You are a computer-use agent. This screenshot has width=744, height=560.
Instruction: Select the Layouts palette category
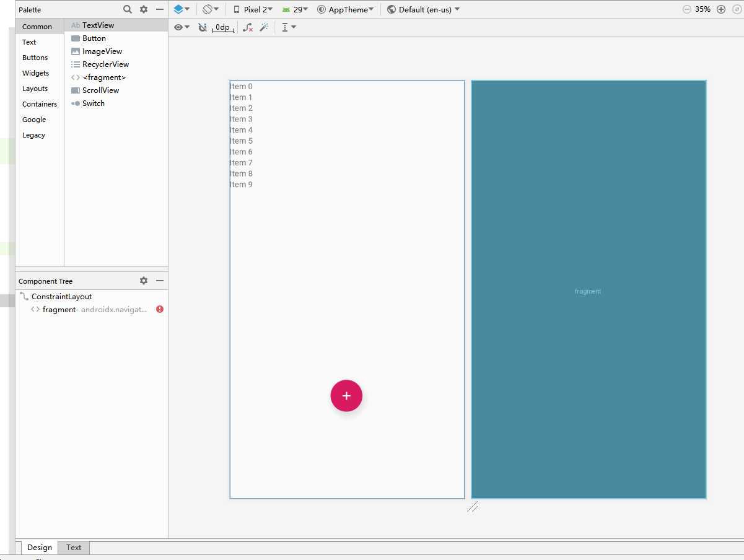(35, 89)
